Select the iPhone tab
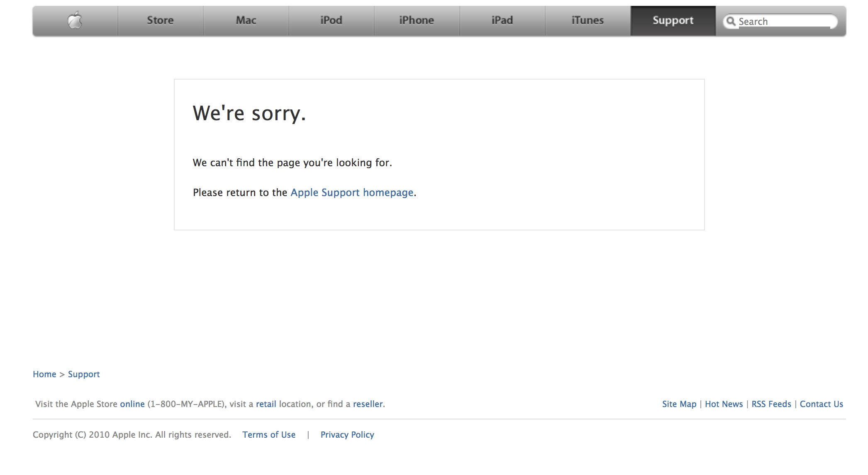 [x=417, y=21]
